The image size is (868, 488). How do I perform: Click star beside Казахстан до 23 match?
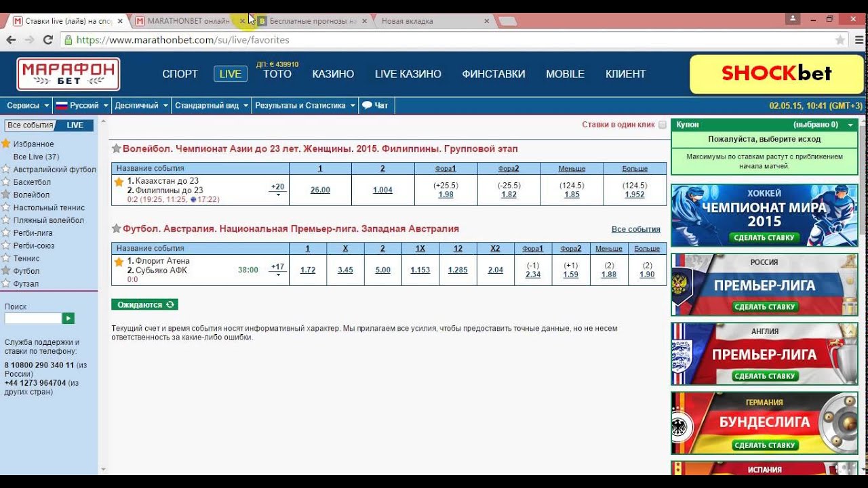pos(119,182)
